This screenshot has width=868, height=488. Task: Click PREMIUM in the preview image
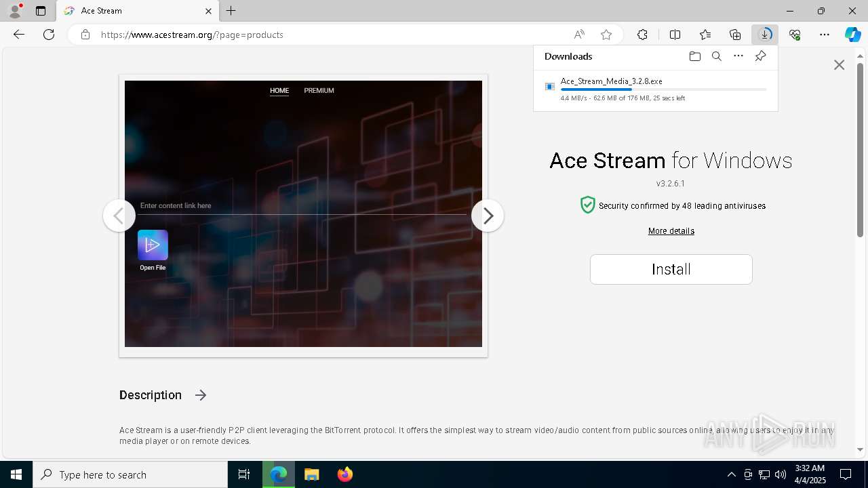[x=319, y=91]
